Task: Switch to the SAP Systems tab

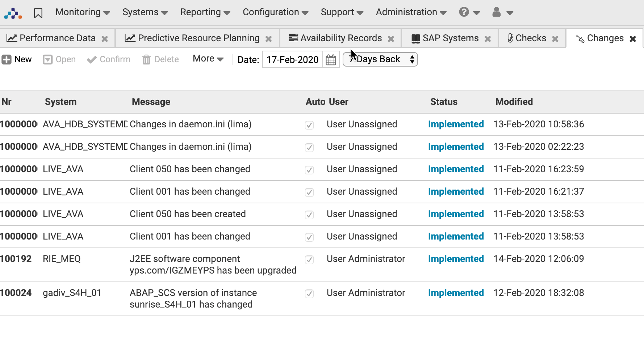Action: 450,38
